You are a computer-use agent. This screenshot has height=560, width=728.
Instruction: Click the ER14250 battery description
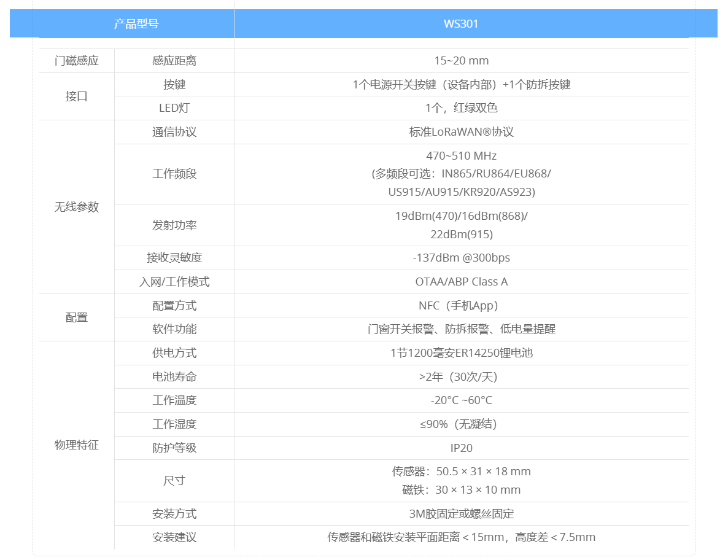[x=461, y=353]
